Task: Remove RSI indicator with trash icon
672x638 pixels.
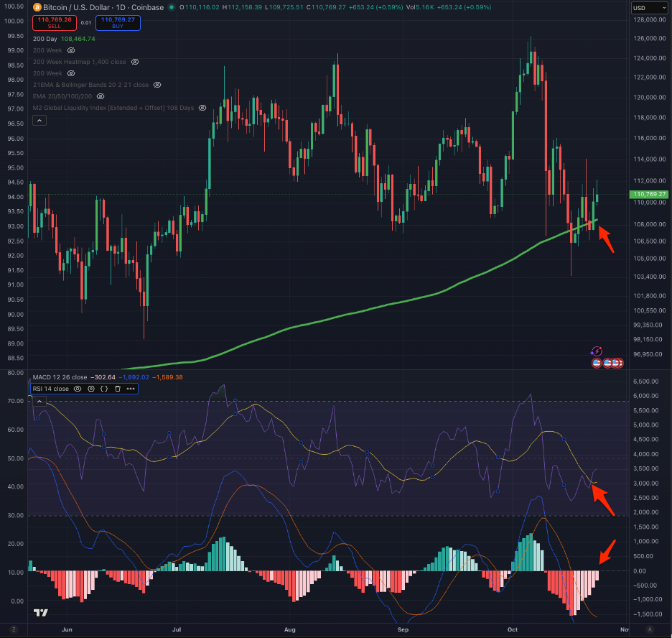Action: click(118, 389)
